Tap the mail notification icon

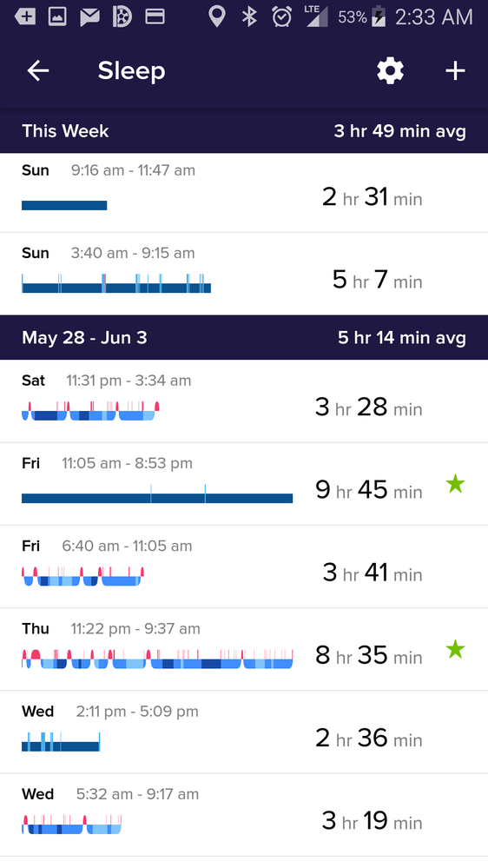(x=89, y=17)
